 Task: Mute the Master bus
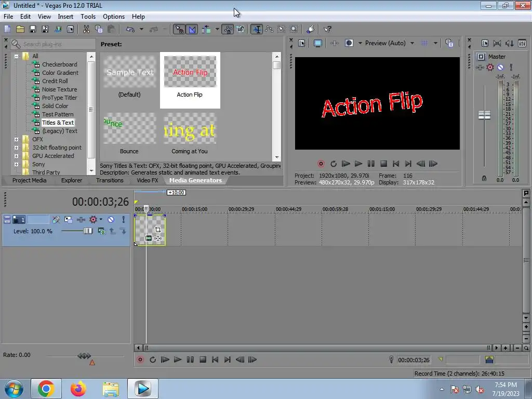tap(500, 67)
